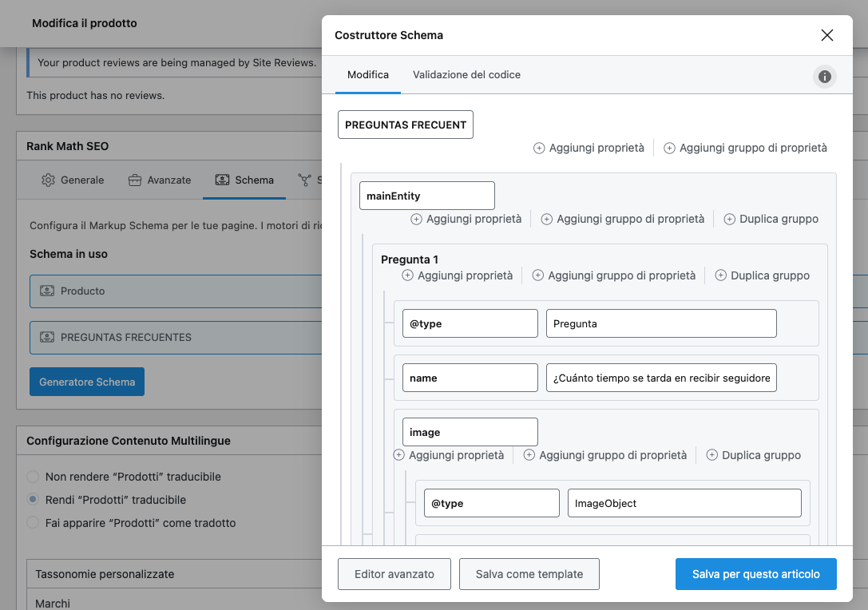Click the info icon in Schema builder
This screenshot has height=610, width=868.
pos(825,77)
